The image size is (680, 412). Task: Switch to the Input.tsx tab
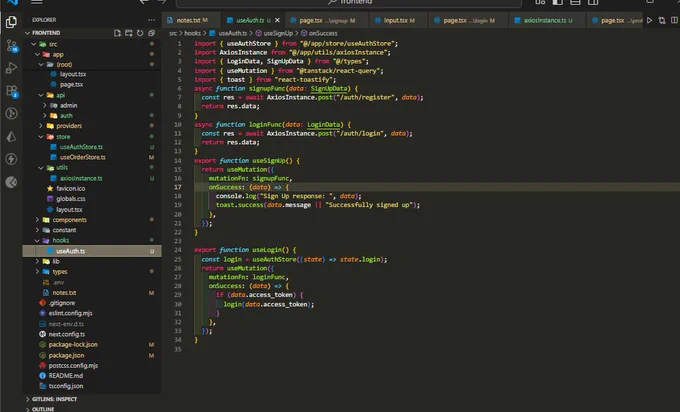(x=396, y=20)
